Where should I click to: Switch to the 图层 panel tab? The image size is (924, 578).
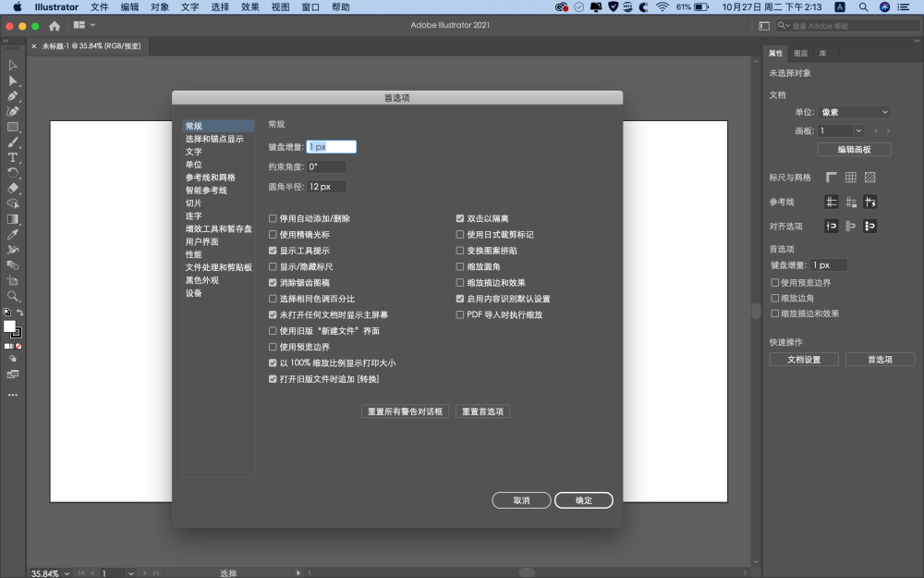coord(800,54)
